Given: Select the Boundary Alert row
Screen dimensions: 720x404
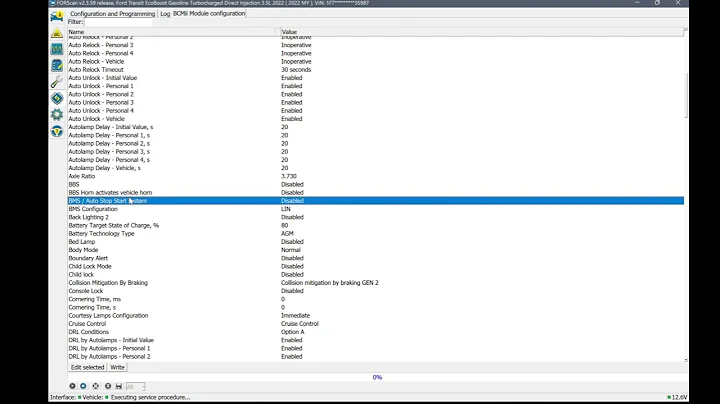Looking at the screenshot, I should (x=376, y=258).
